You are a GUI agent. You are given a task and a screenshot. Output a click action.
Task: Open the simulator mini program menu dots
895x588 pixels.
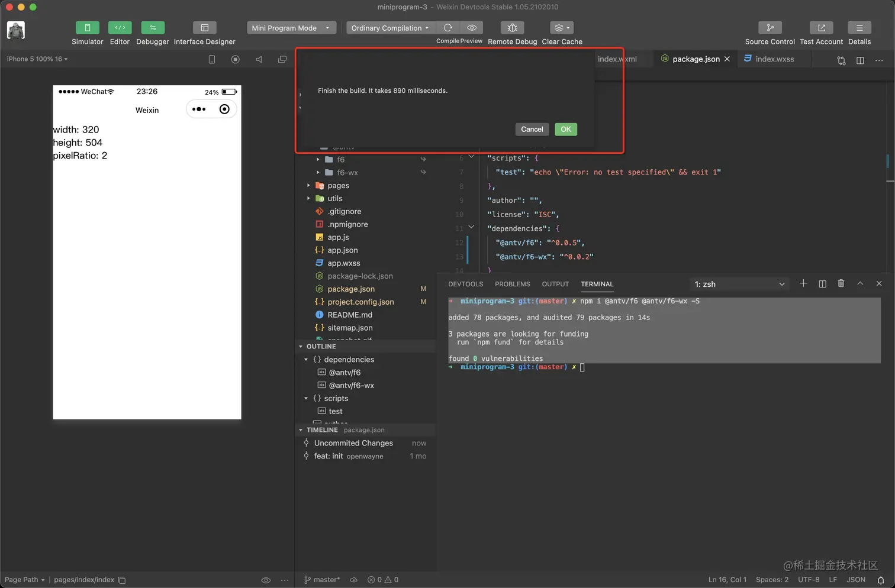coord(199,109)
